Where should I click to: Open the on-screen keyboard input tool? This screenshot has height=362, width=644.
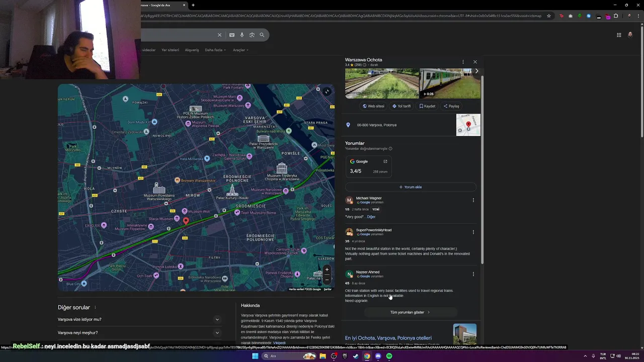tap(231, 35)
